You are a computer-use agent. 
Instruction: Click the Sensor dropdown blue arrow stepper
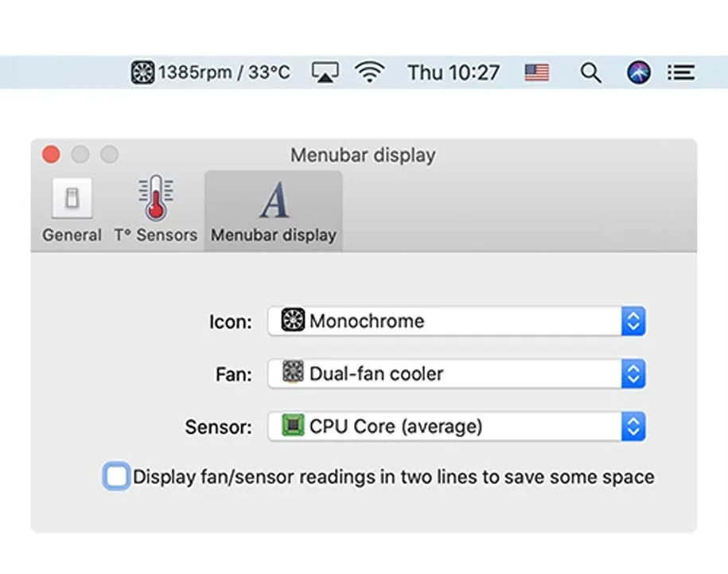(x=633, y=427)
